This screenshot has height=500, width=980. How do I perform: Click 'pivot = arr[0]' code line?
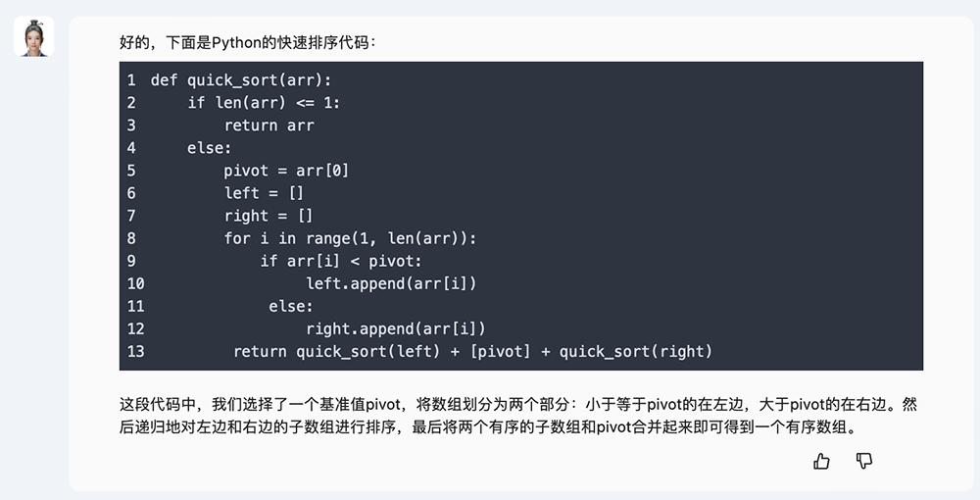(286, 170)
